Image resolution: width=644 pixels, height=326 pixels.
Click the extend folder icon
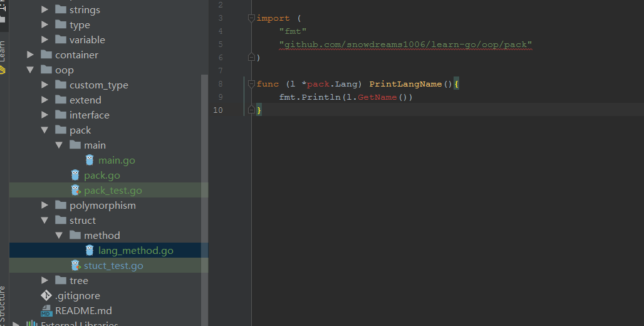(61, 100)
